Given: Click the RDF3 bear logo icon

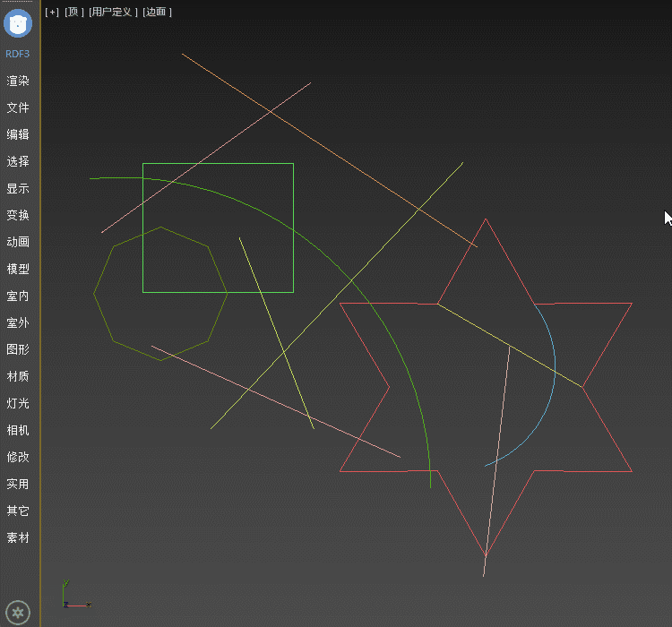Looking at the screenshot, I should tap(18, 23).
